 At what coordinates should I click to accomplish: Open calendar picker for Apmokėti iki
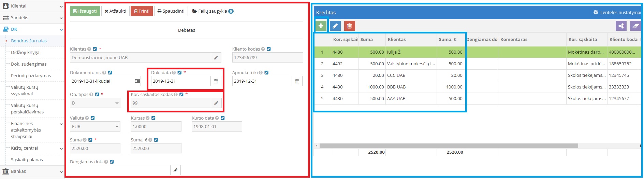(297, 81)
